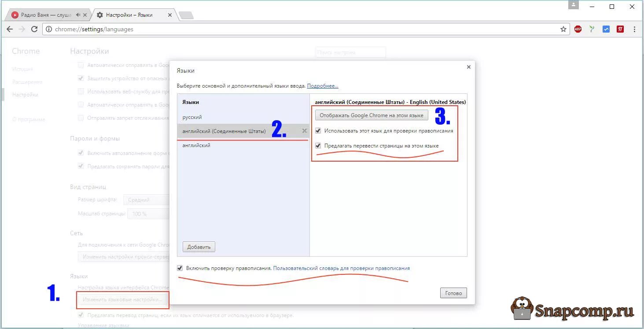Bookmark page with the star icon
This screenshot has height=329, width=644.
(x=563, y=29)
